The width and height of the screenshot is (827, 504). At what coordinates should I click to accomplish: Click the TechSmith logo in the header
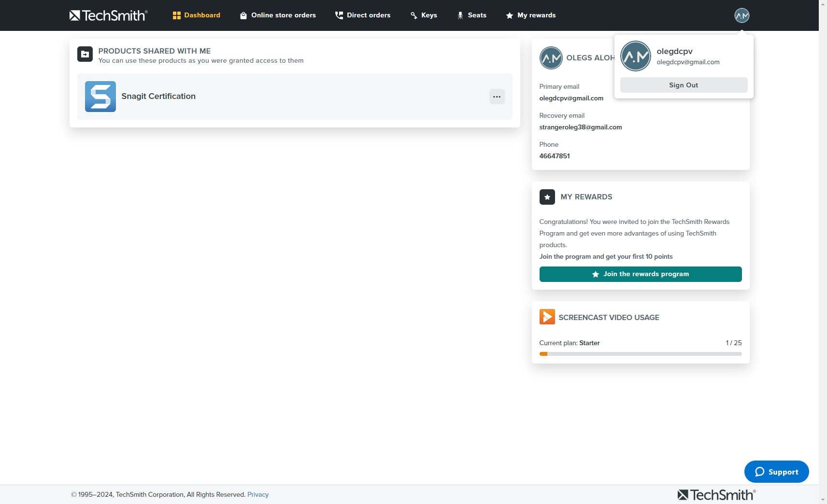[x=108, y=15]
